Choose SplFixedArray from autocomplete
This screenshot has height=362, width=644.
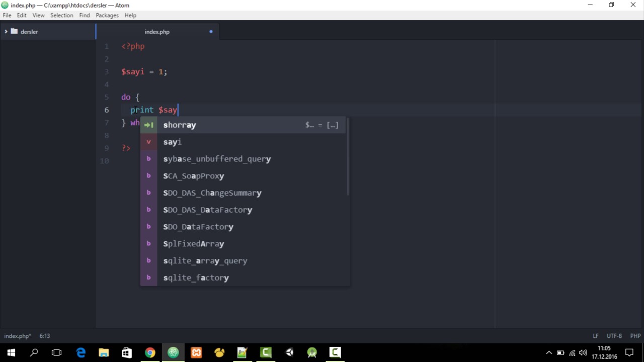click(243, 244)
